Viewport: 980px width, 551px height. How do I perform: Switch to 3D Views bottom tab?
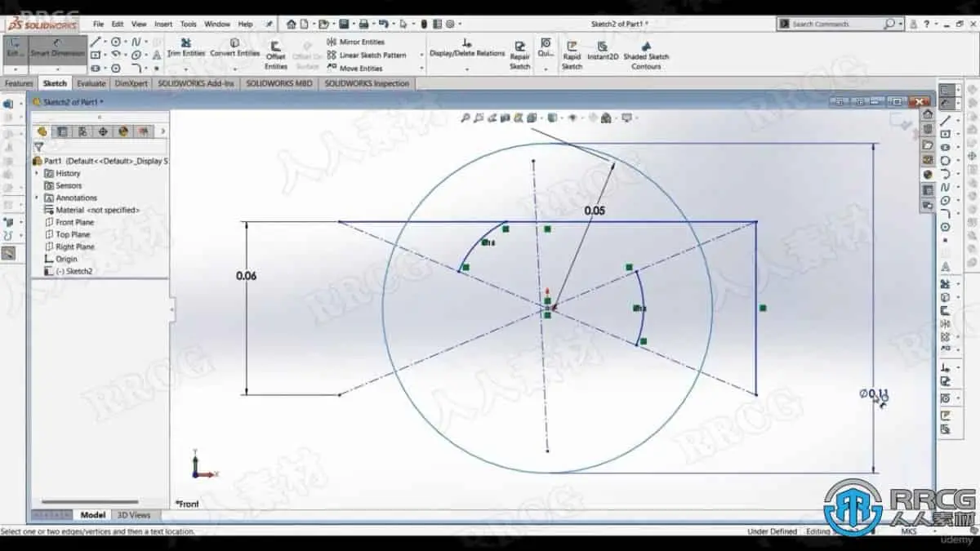[x=134, y=515]
